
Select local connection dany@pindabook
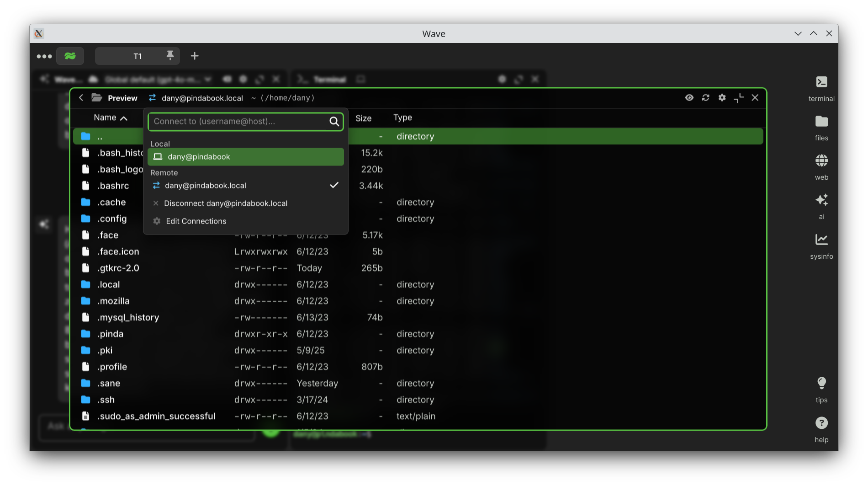pos(246,157)
